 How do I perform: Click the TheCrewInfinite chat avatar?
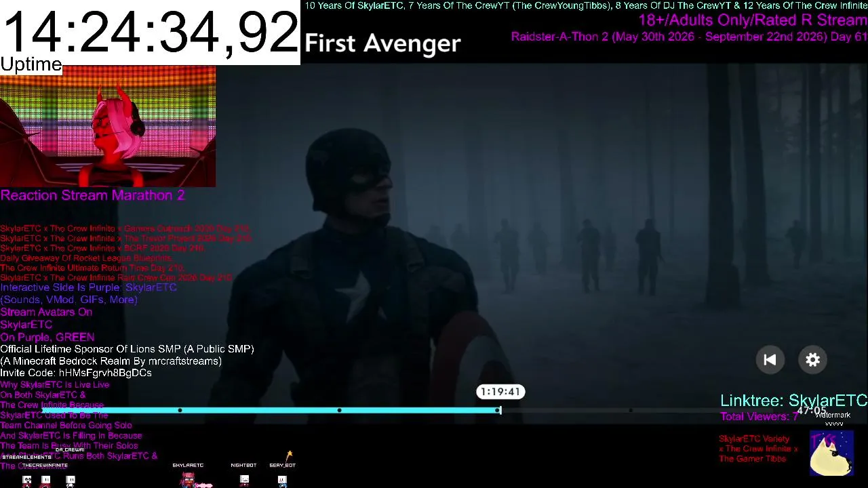tap(45, 481)
